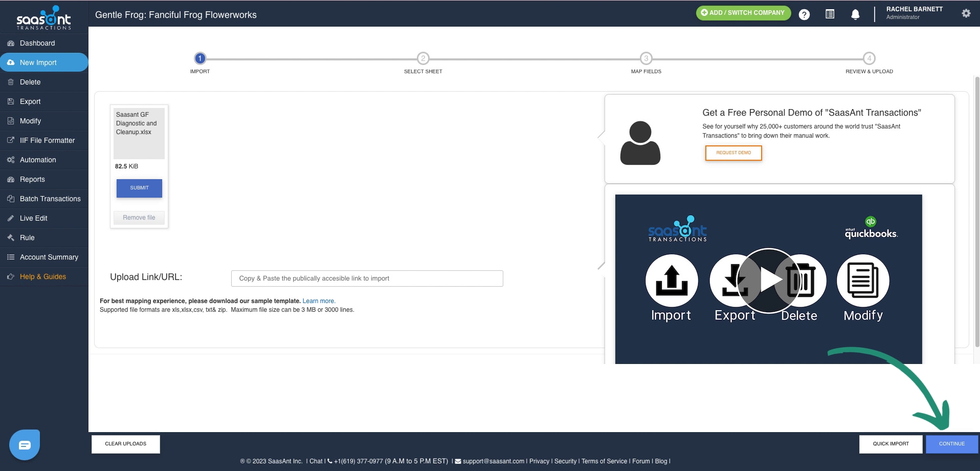Click Clear Uploads button
This screenshot has width=980, height=471.
coord(126,444)
